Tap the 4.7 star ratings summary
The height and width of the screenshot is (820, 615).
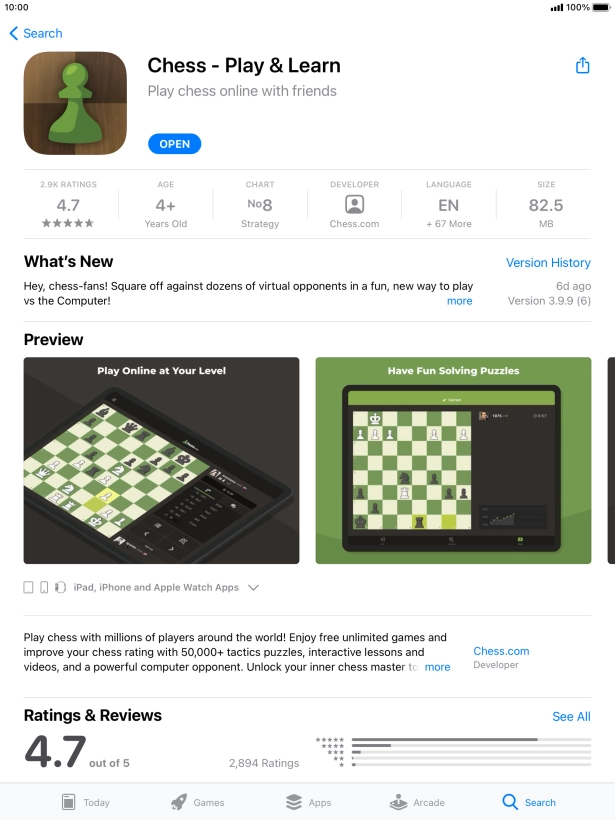[68, 204]
